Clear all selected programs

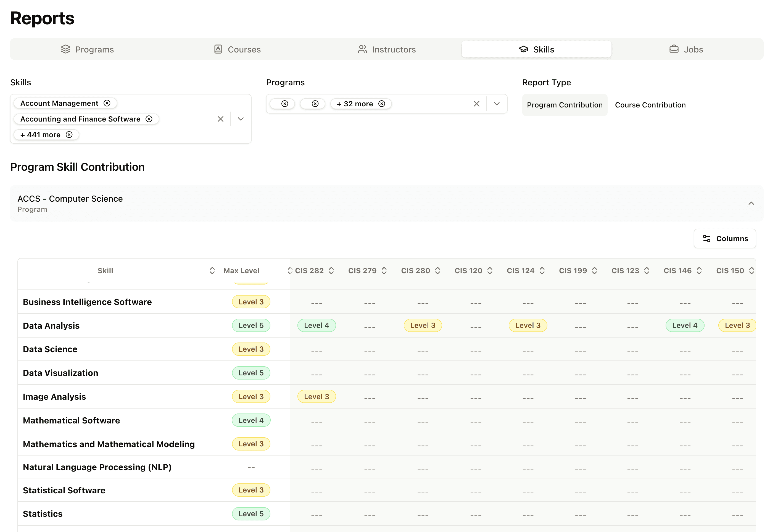[x=476, y=104]
